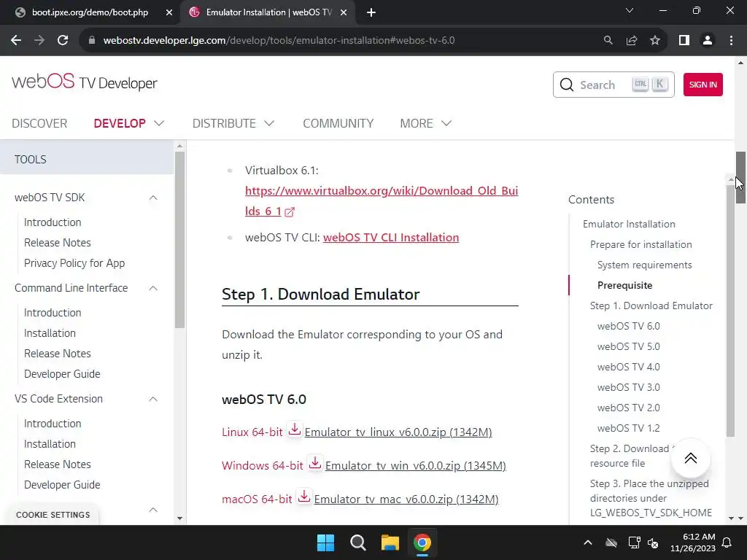Viewport: 747px width, 560px height.
Task: Click the download icon next to Windows 64-bit
Action: tap(315, 463)
